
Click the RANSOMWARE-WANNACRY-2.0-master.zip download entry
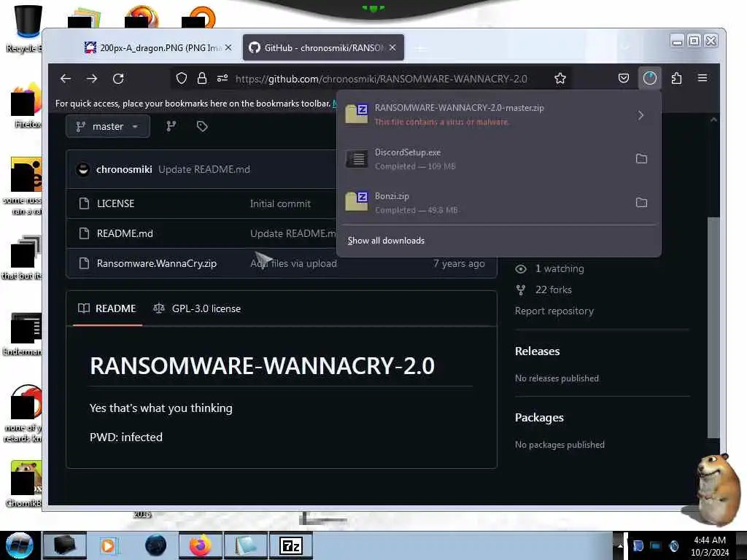point(483,114)
